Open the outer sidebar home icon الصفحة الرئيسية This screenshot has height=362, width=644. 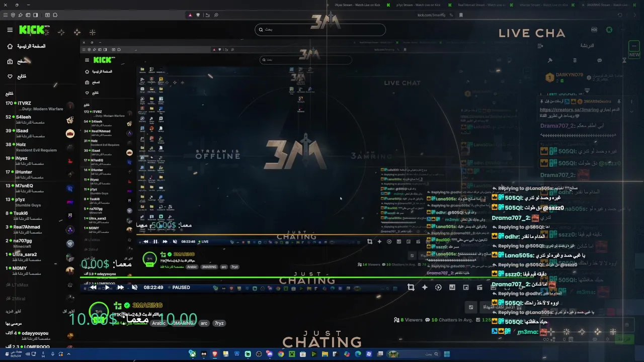point(10,46)
